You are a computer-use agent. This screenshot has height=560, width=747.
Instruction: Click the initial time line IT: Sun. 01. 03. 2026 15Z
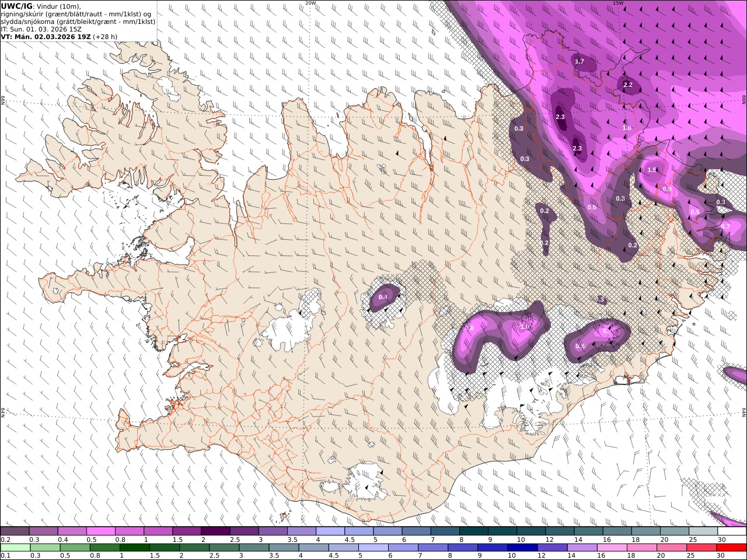tap(40, 29)
